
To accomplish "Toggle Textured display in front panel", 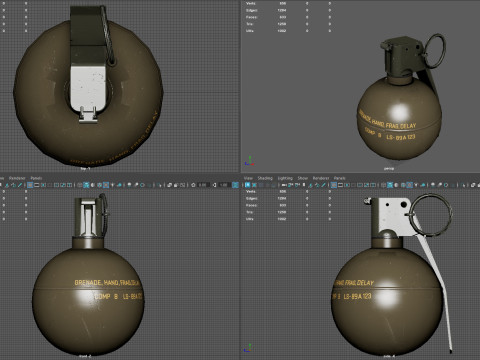I will (106, 185).
